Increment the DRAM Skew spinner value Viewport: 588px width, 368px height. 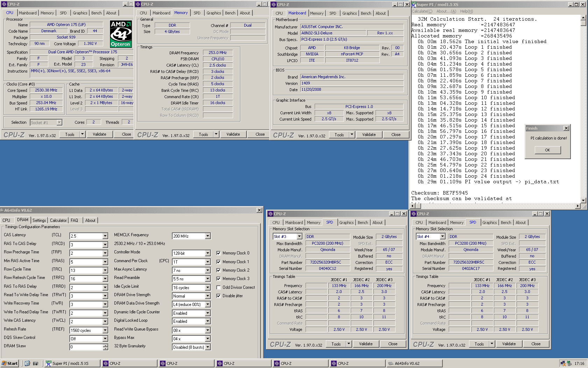(105, 345)
